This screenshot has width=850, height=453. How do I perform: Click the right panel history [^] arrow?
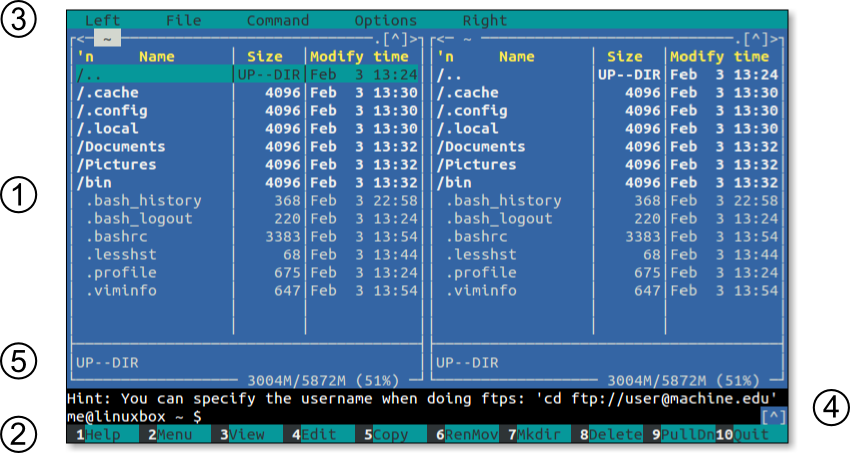pyautogui.click(x=758, y=40)
